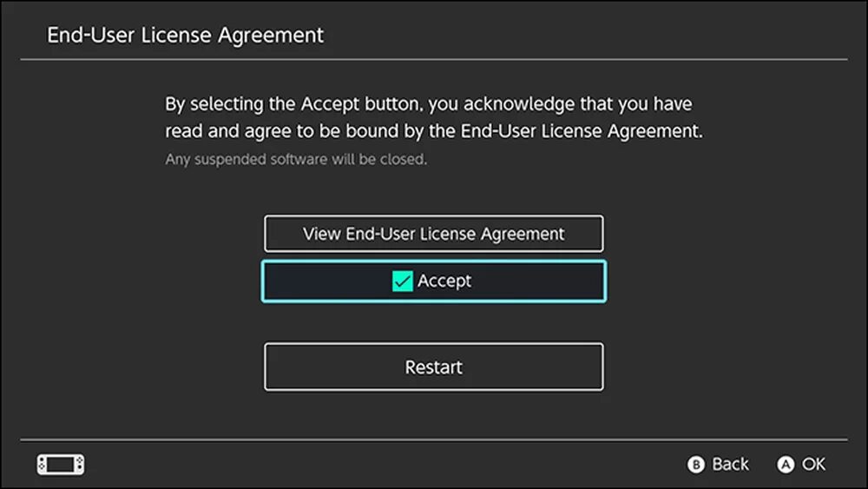Click the divider line below the page title
This screenshot has height=489, width=868.
433,60
